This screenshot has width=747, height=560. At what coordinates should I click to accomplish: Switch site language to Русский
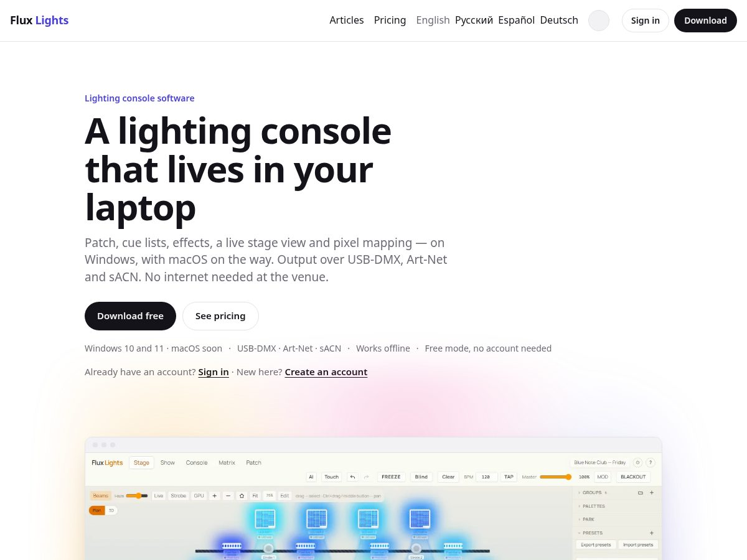click(x=474, y=21)
